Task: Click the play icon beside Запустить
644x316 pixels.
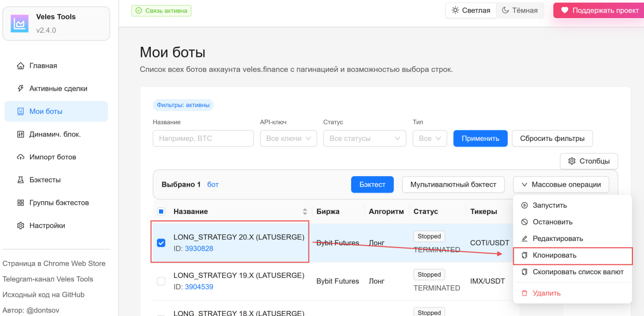Action: (524, 205)
